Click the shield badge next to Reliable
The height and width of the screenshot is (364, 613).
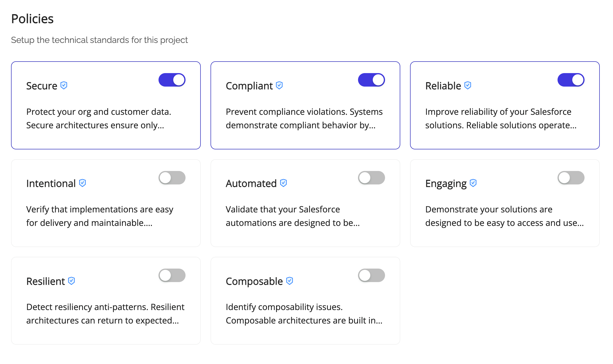(467, 85)
